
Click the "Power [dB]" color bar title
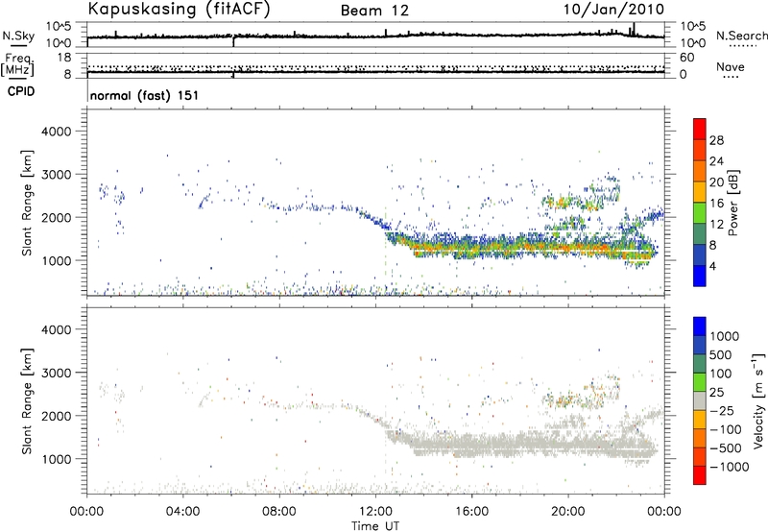tap(732, 203)
